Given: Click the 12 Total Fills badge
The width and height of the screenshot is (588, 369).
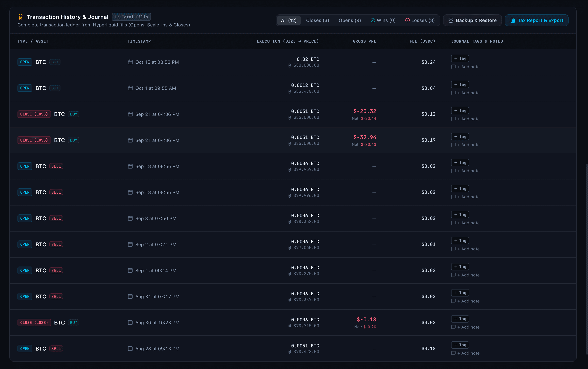Looking at the screenshot, I should pos(131,17).
